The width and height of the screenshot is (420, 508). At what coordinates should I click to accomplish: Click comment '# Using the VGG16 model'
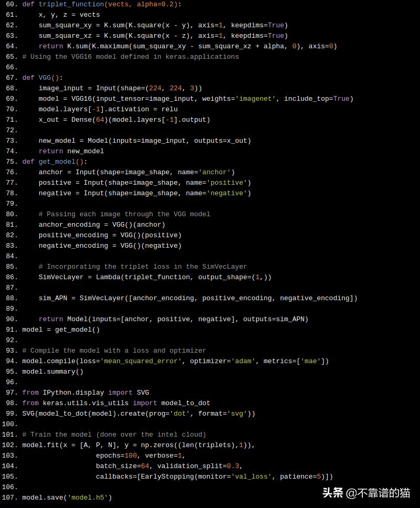pyautogui.click(x=131, y=57)
